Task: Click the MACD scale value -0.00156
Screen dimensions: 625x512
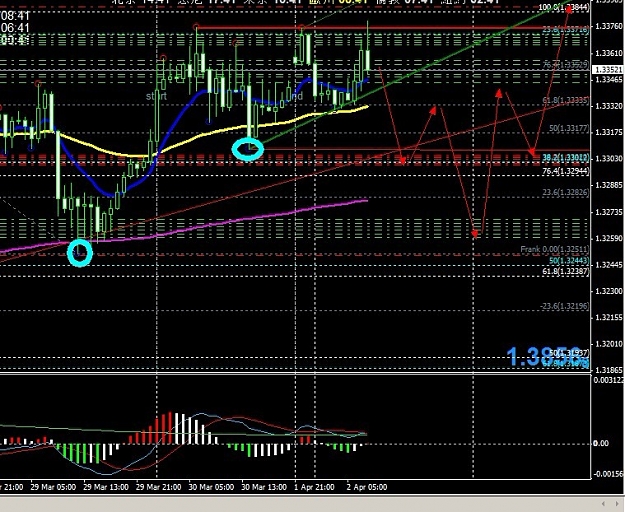Action: tap(609, 474)
